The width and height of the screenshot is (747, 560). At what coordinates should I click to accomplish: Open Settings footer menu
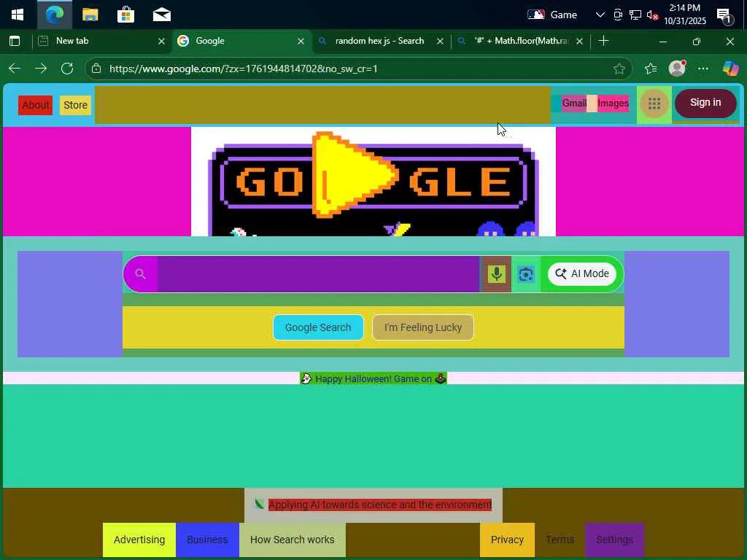click(614, 540)
